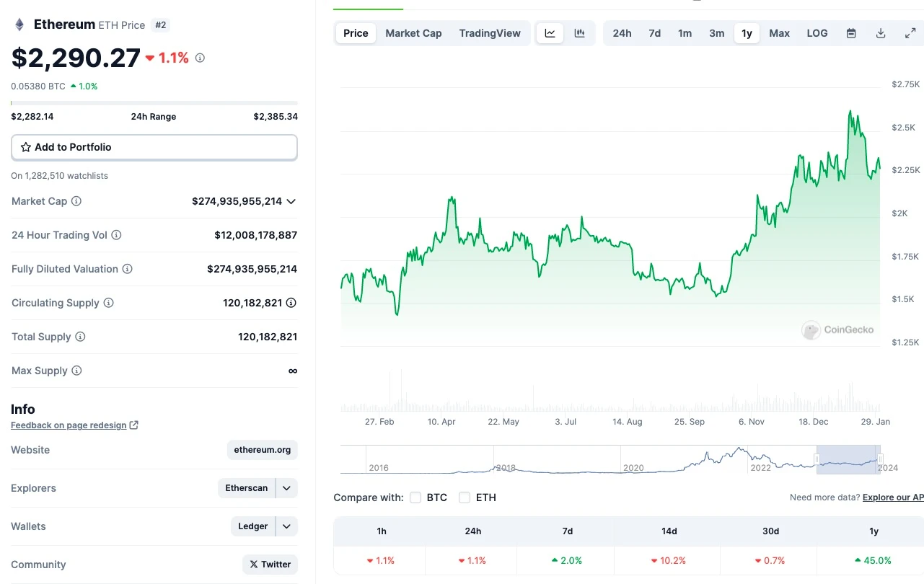Open the Ledger wallet link
The width and height of the screenshot is (924, 584).
(x=253, y=526)
